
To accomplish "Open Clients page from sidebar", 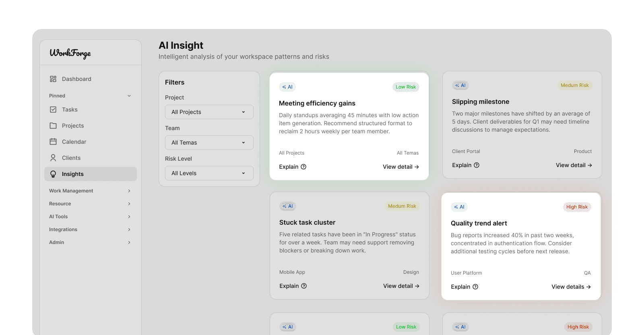I will point(91,158).
